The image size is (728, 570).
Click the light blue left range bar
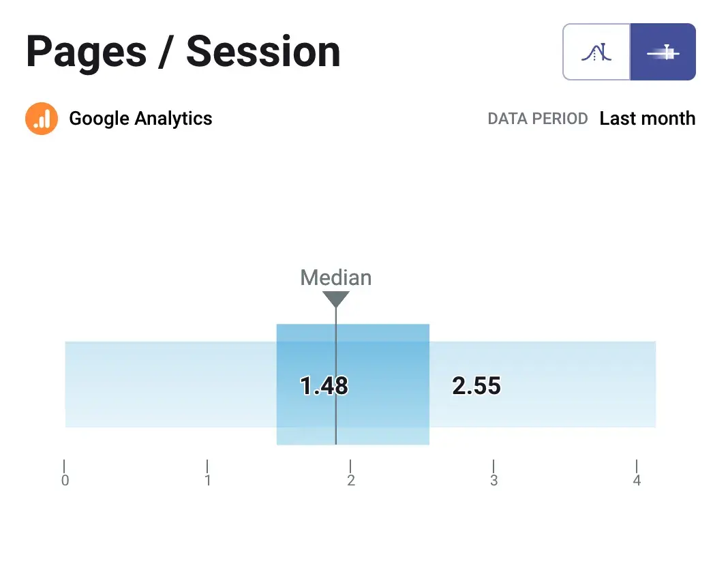[x=170, y=384]
